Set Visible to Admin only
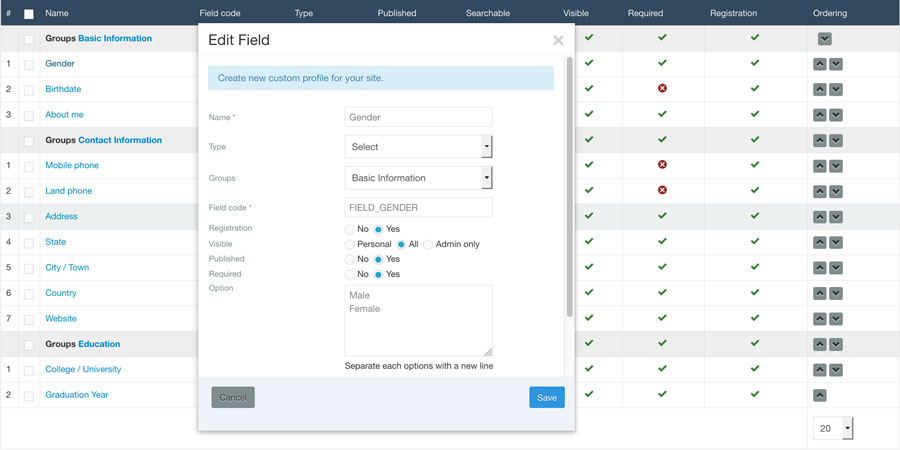This screenshot has height=450, width=900. (x=428, y=245)
